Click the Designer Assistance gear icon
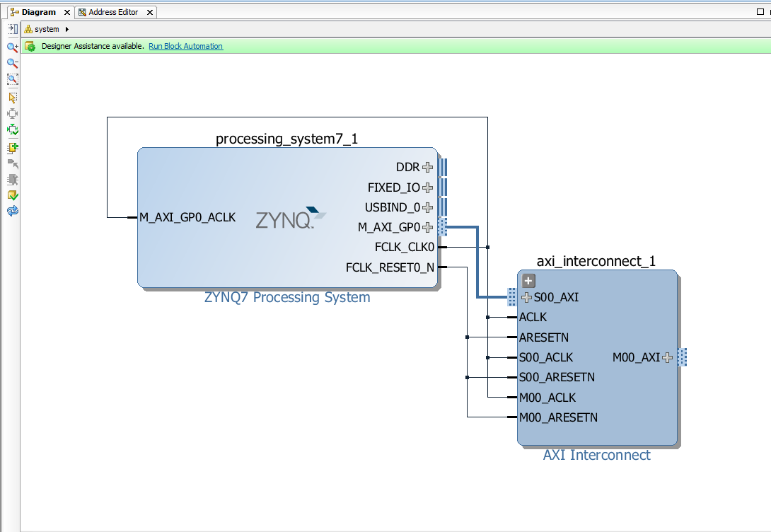The height and width of the screenshot is (532, 771). (x=30, y=47)
